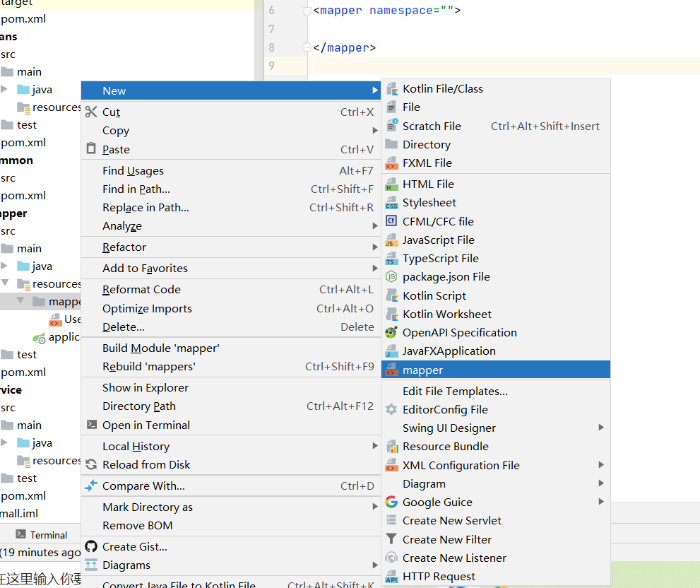Image resolution: width=700 pixels, height=588 pixels.
Task: Click the Reload from Disk icon
Action: coord(91,465)
